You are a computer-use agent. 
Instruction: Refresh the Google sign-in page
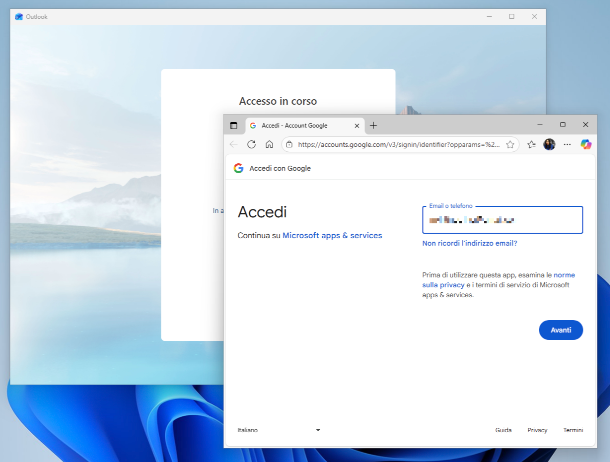click(251, 145)
